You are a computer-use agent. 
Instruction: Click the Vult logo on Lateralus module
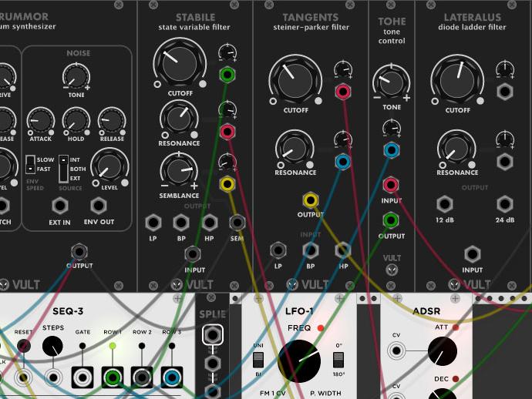454,285
